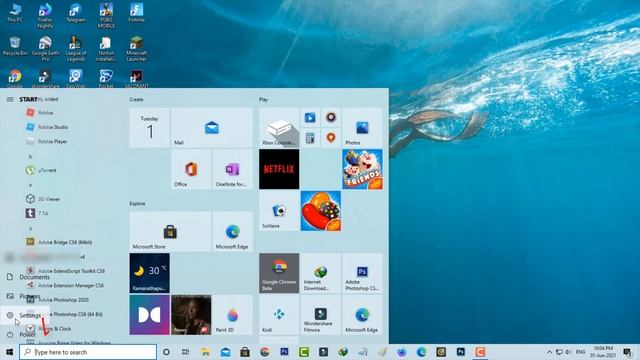Open the Microsoft Store tile
Viewport: 640px width, 360px height.
(x=170, y=231)
